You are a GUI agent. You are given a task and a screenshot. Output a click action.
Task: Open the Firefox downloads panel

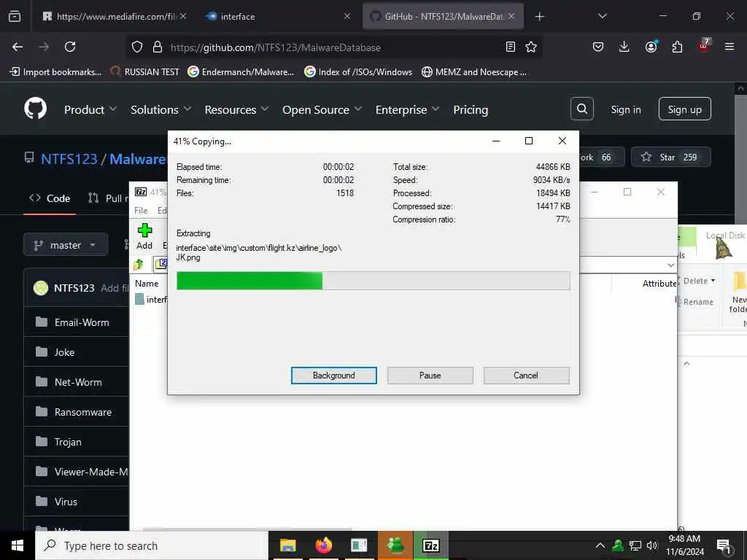tap(624, 47)
